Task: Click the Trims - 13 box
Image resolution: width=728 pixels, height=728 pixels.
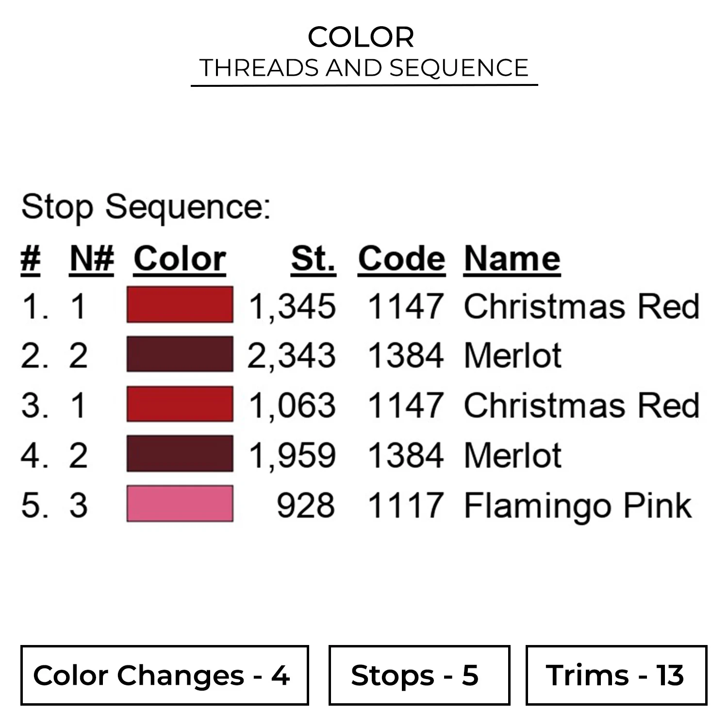Action: click(616, 675)
